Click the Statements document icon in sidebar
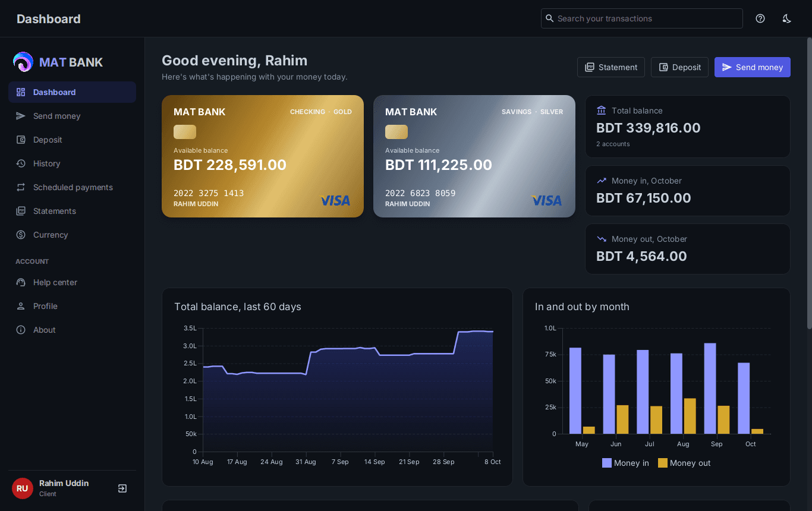 21,211
